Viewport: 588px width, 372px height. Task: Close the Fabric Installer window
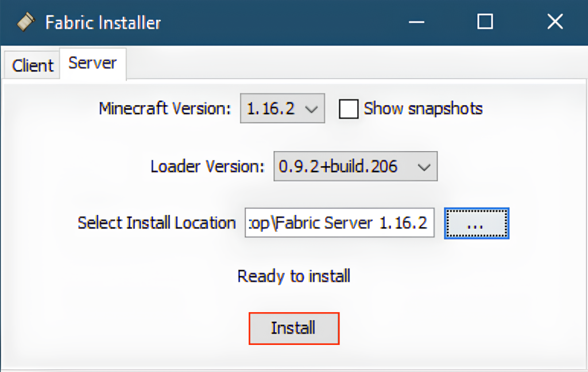tap(554, 21)
